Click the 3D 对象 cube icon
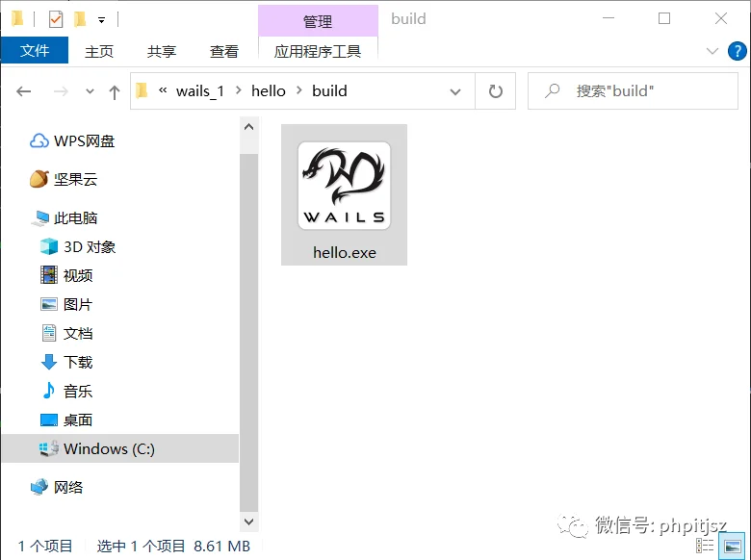Image resolution: width=751 pixels, height=560 pixels. pyautogui.click(x=49, y=247)
